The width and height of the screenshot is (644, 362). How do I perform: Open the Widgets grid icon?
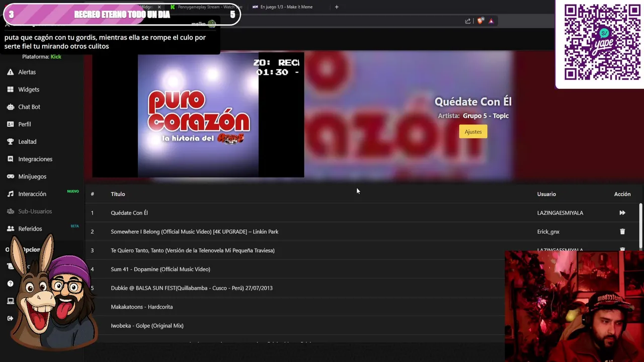tap(10, 89)
